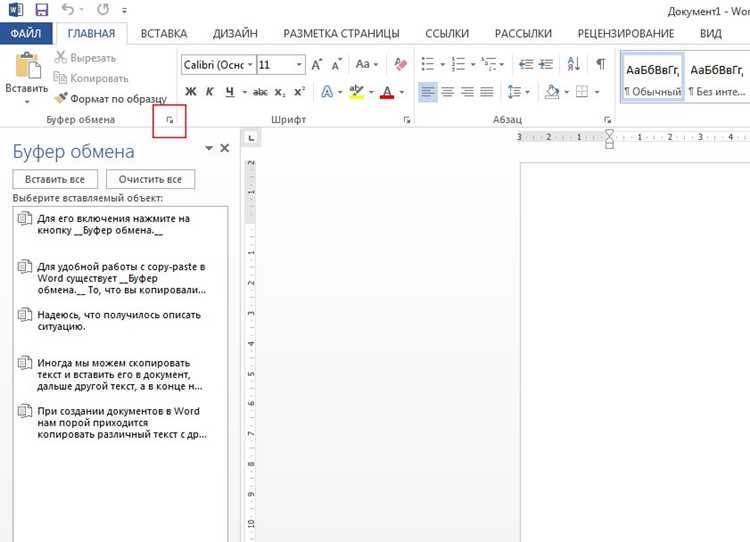750x542 pixels.
Task: Click the Redo/Repeat icon
Action: [102, 9]
